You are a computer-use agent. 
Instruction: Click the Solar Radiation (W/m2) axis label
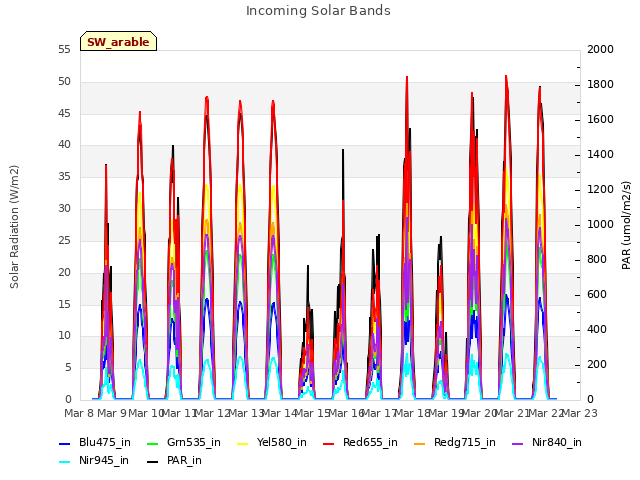pyautogui.click(x=14, y=227)
